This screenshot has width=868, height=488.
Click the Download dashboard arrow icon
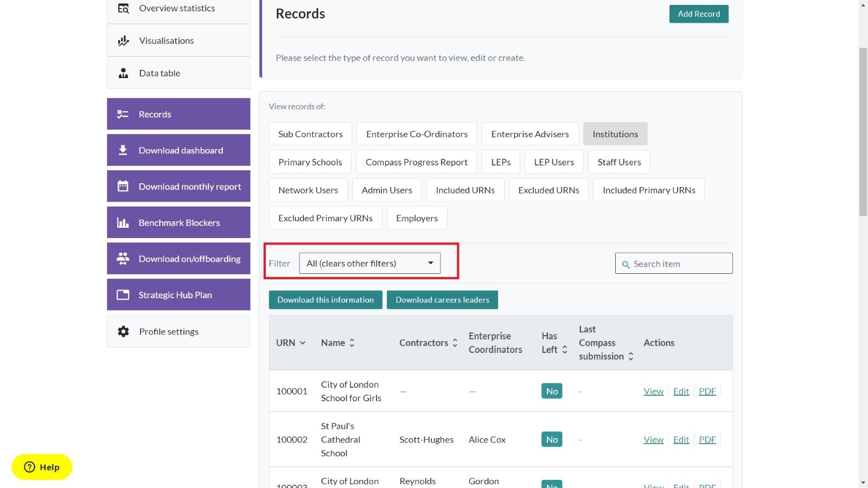point(123,150)
